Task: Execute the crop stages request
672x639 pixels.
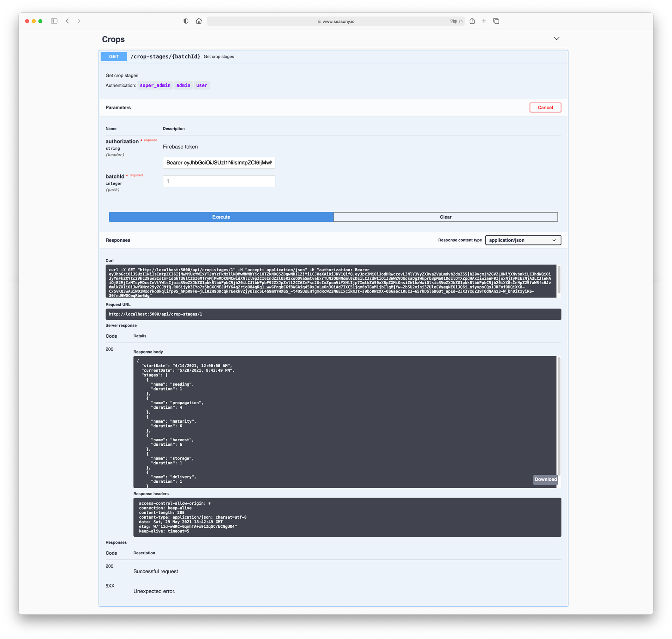Action: (x=221, y=217)
